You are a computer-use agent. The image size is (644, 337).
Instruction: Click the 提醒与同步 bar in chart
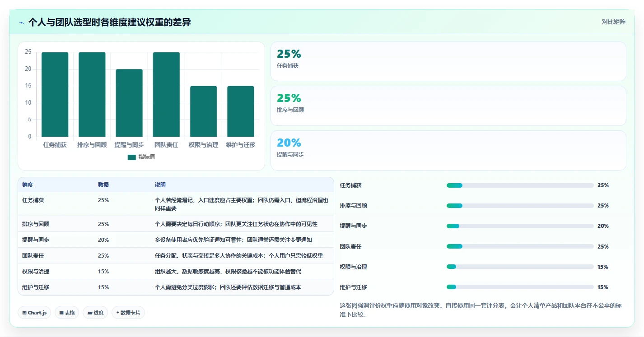[129, 103]
